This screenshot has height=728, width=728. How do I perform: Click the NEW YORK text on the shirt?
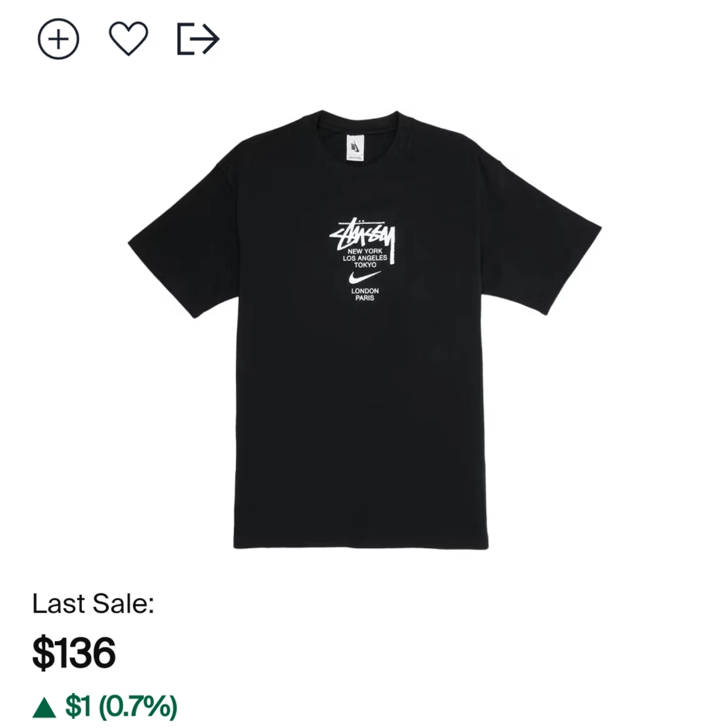365,251
